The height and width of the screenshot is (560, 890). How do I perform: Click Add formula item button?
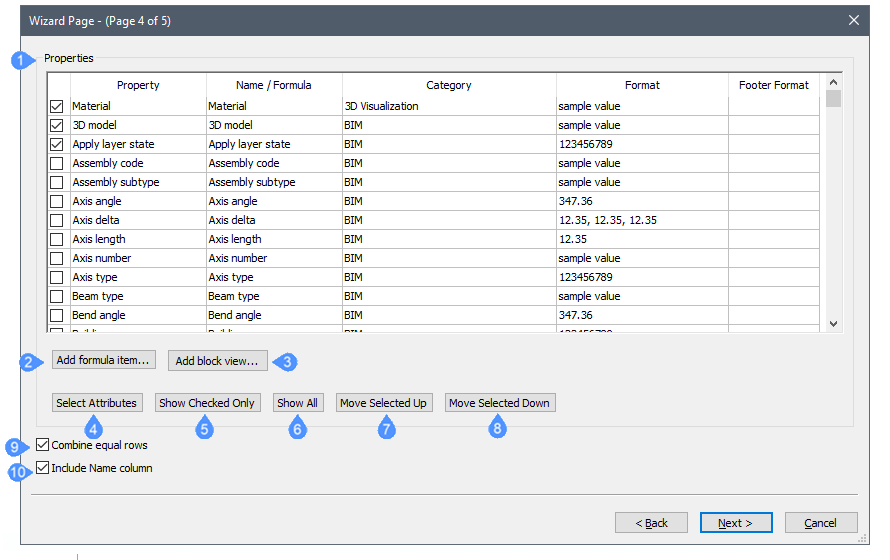[x=104, y=360]
